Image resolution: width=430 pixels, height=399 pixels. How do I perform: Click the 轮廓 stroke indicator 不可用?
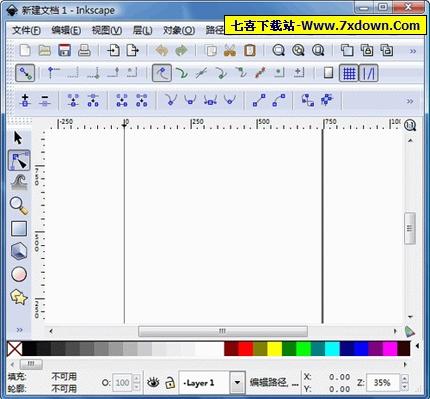click(64, 388)
